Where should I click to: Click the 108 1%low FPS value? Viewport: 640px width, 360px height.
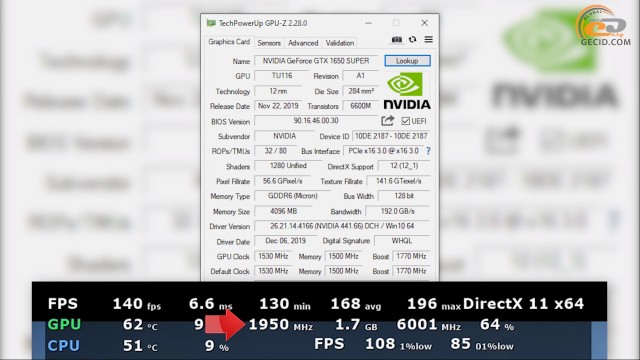coord(398,344)
